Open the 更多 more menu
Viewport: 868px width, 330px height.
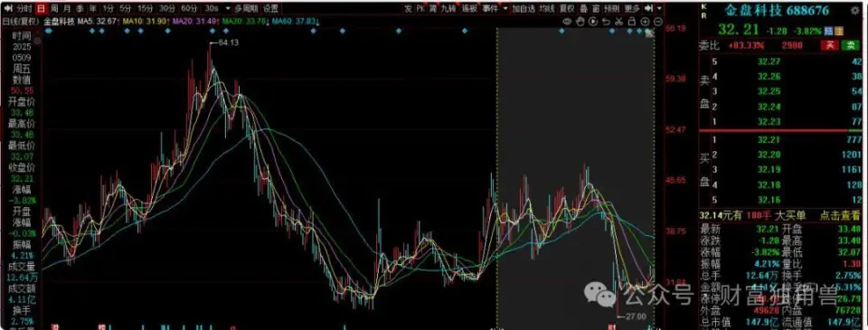pos(632,8)
